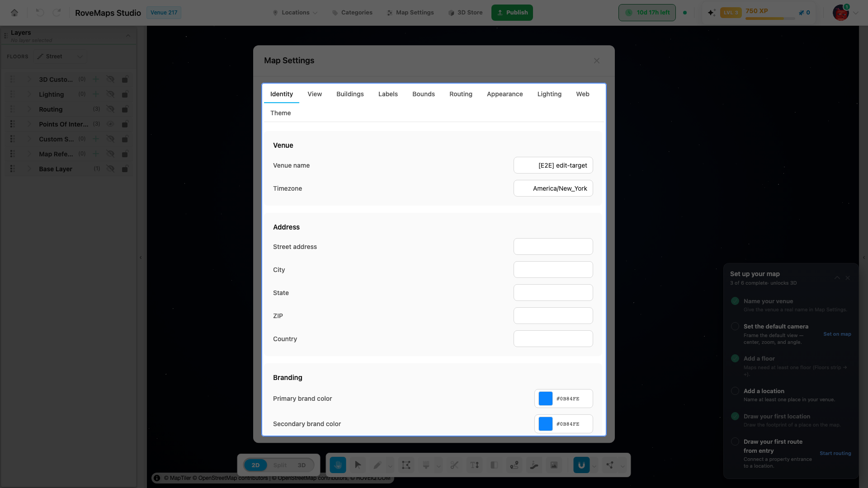Click the magnet snapping icon
Viewport: 868px width, 488px height.
(581, 465)
